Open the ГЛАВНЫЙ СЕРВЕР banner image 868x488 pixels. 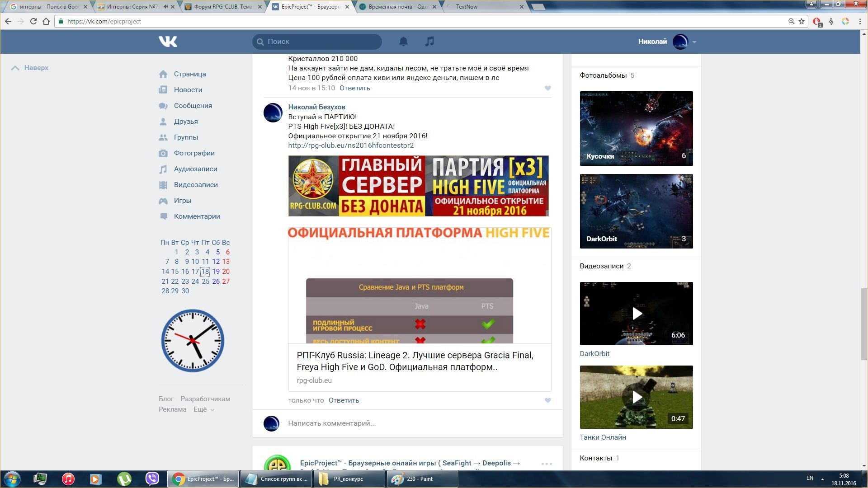(418, 186)
